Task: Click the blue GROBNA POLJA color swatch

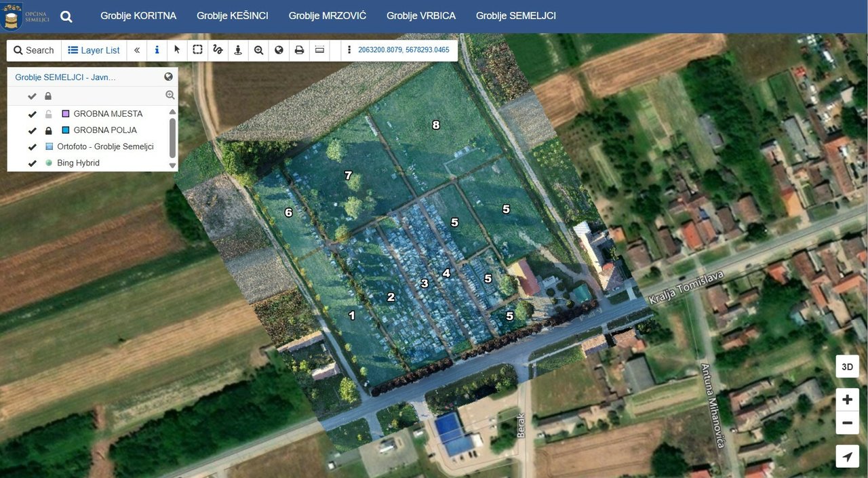Action: pyautogui.click(x=66, y=130)
